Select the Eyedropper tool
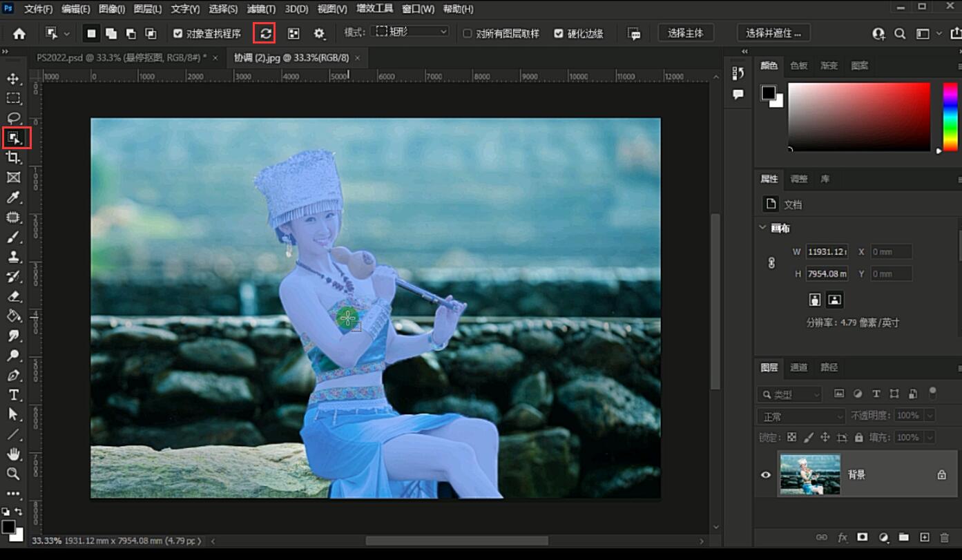 (x=13, y=197)
